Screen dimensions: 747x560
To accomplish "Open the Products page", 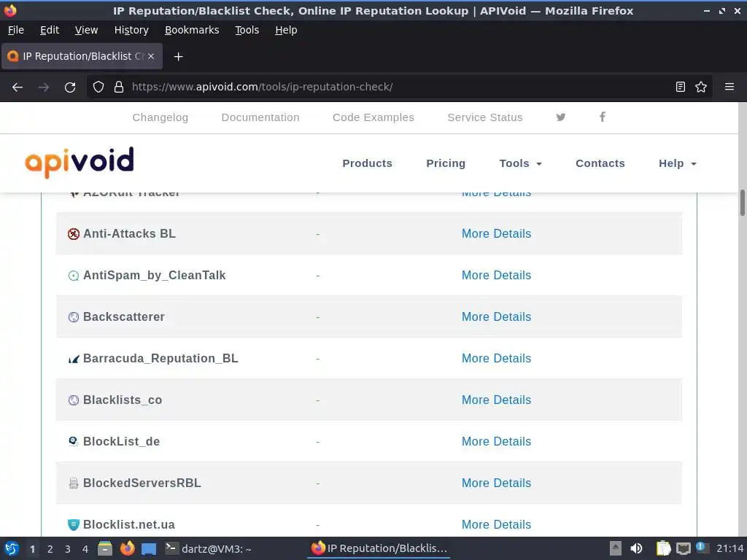I will click(368, 163).
